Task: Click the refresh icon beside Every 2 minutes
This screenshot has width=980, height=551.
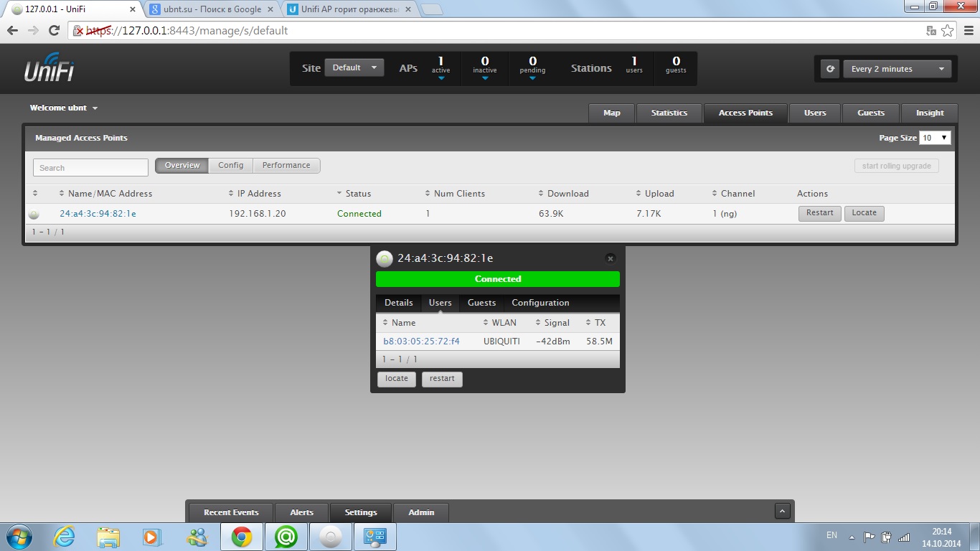Action: (x=831, y=69)
